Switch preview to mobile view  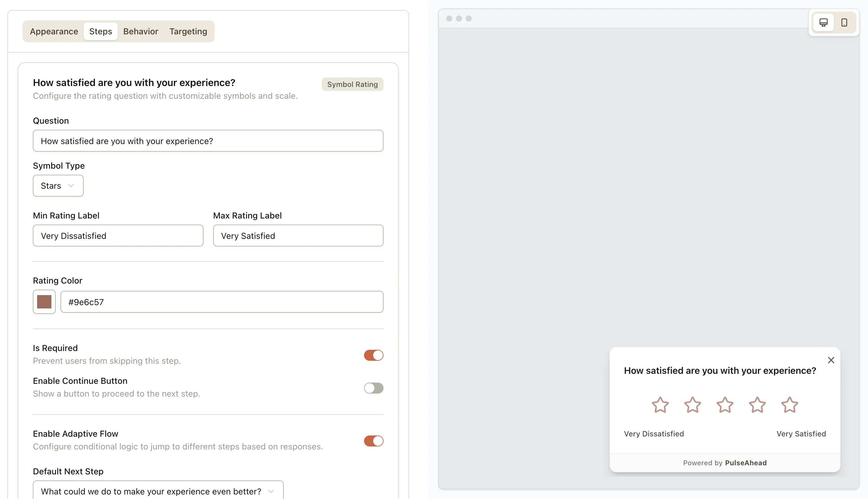844,22
